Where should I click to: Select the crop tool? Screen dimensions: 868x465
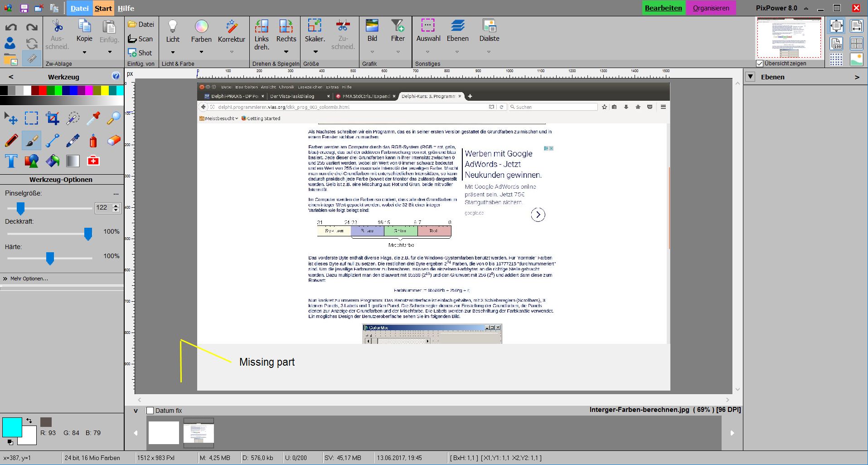(x=52, y=119)
